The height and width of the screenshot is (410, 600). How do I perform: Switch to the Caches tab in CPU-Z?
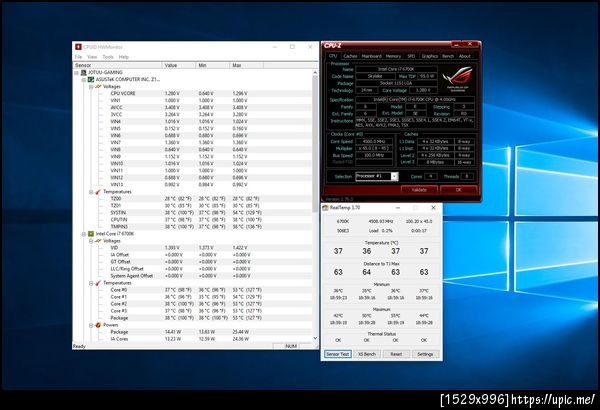tap(350, 56)
